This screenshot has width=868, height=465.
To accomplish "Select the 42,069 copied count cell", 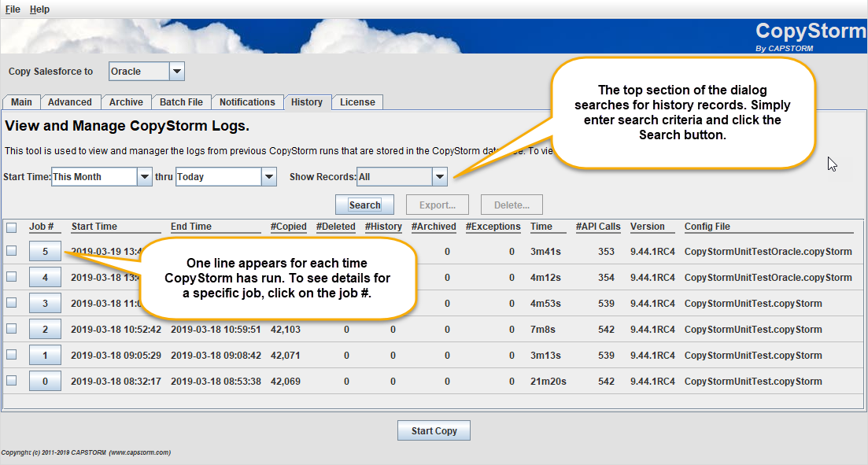I will click(x=286, y=382).
